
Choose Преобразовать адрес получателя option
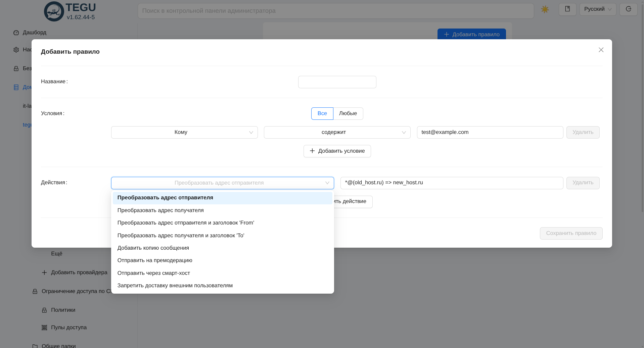(x=160, y=210)
